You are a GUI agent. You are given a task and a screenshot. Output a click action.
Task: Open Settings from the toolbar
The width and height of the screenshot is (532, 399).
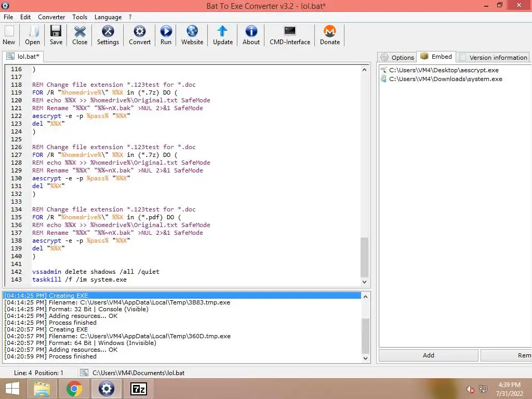pyautogui.click(x=108, y=35)
